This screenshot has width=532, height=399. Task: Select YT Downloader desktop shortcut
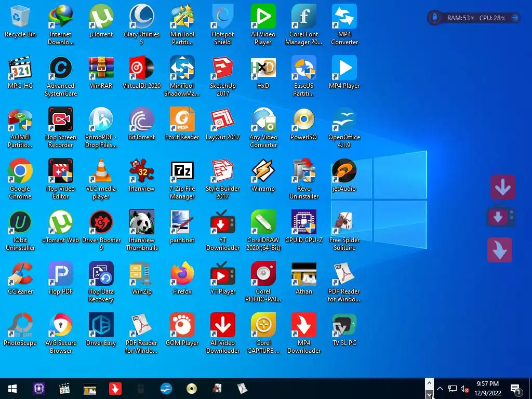[222, 231]
